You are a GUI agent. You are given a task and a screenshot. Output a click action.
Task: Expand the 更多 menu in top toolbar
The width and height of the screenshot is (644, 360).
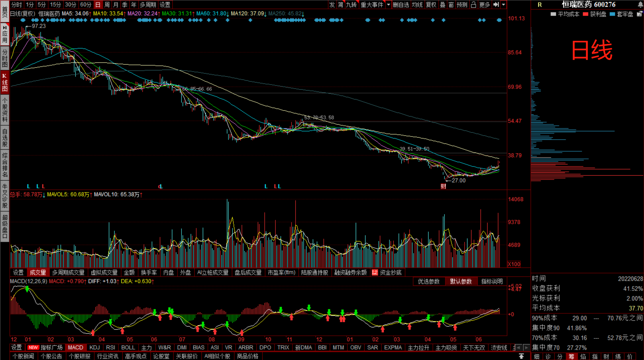(484, 4)
